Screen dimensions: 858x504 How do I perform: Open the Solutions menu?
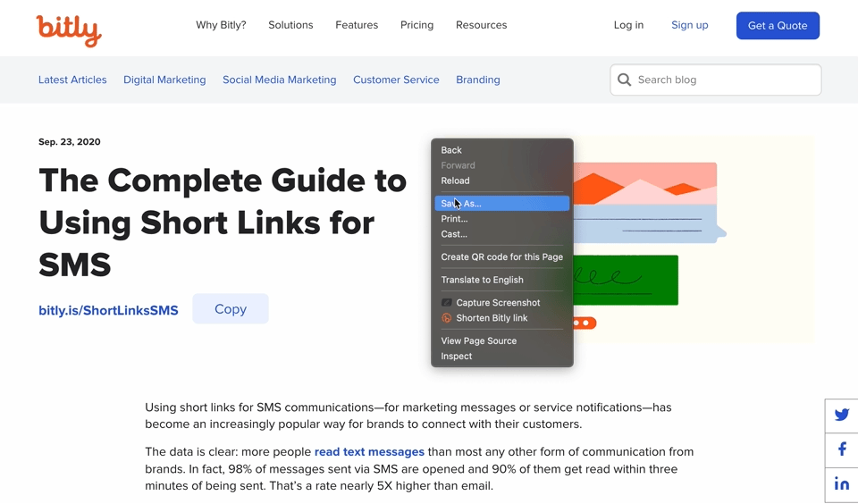[290, 25]
